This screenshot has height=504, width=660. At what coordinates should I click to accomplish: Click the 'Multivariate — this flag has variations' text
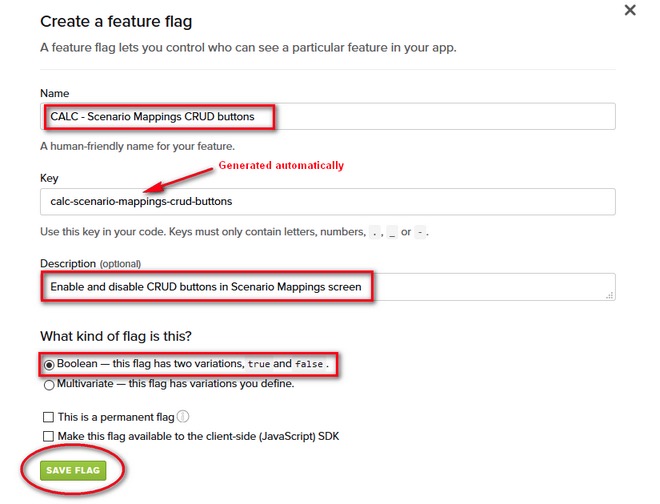click(x=176, y=384)
